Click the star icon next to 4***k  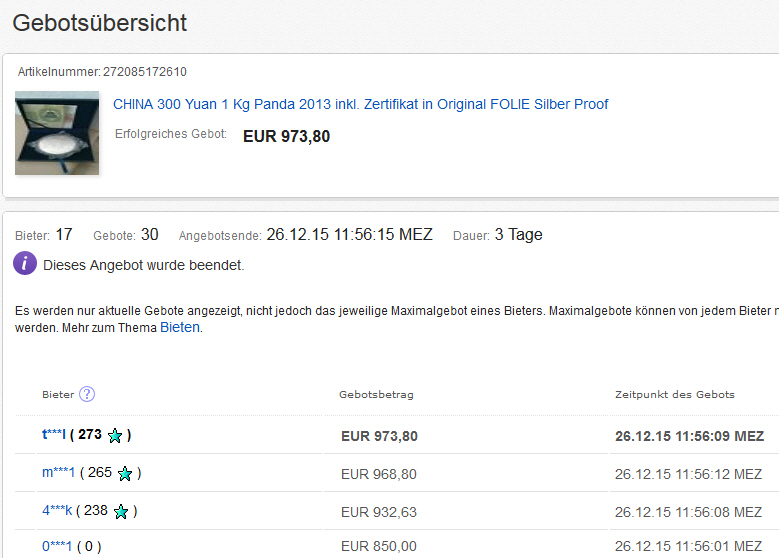point(121,512)
